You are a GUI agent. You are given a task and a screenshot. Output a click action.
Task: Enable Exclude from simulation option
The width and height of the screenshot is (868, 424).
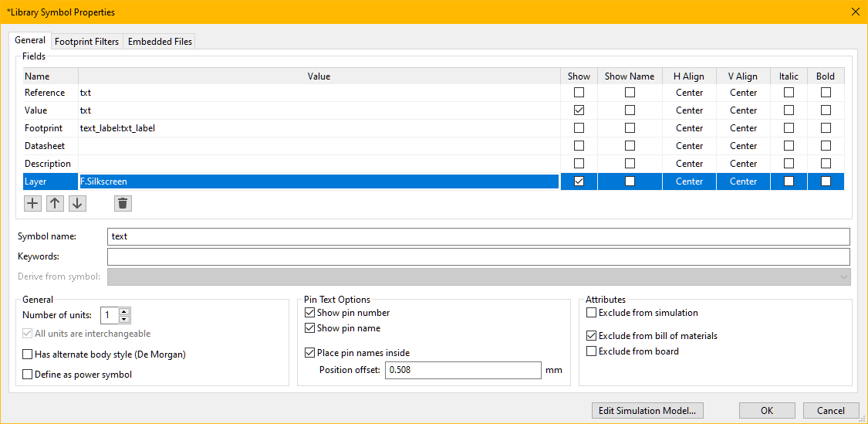[592, 313]
